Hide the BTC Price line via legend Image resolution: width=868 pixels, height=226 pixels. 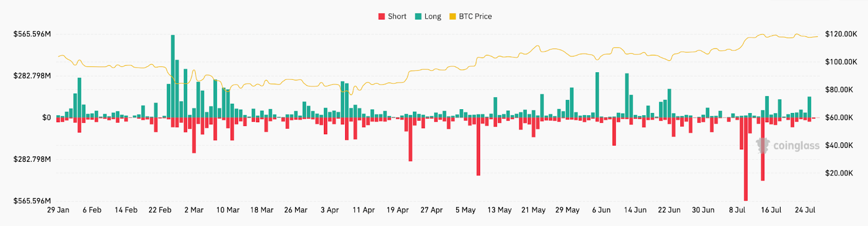pos(475,16)
